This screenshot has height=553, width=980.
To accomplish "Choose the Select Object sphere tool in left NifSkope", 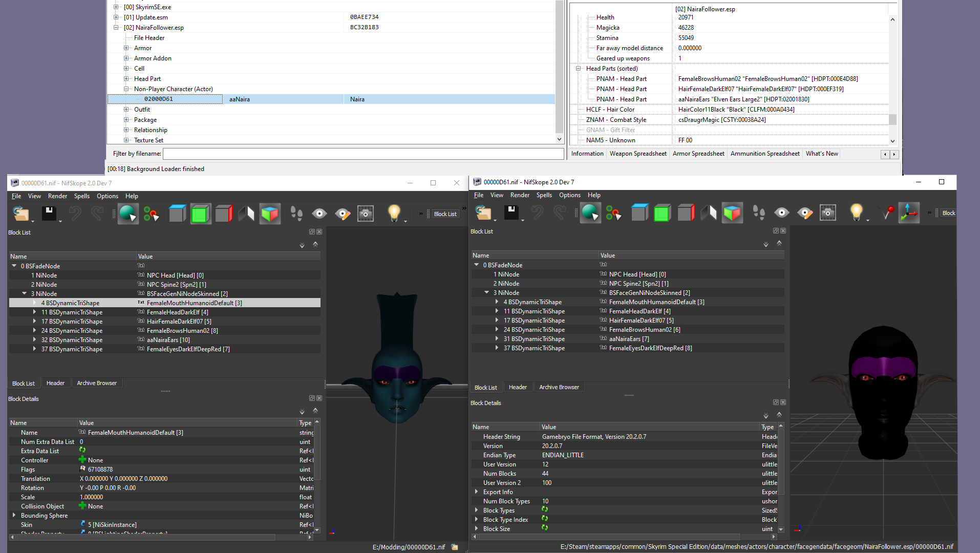I will coord(127,214).
